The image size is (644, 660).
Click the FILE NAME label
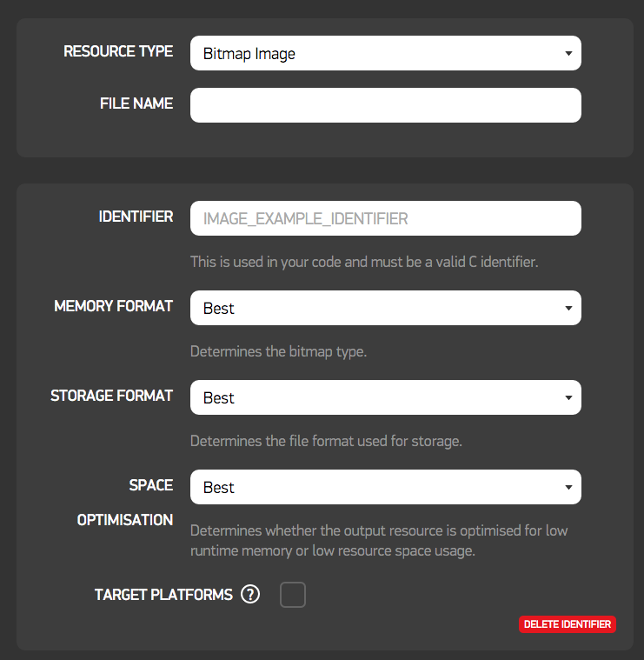click(x=136, y=103)
